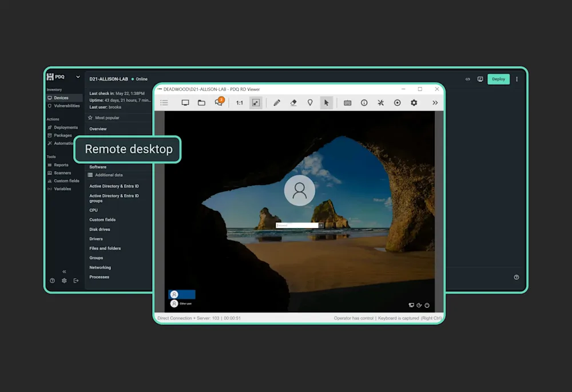Open Disk drives section
The image size is (572, 392).
click(100, 229)
